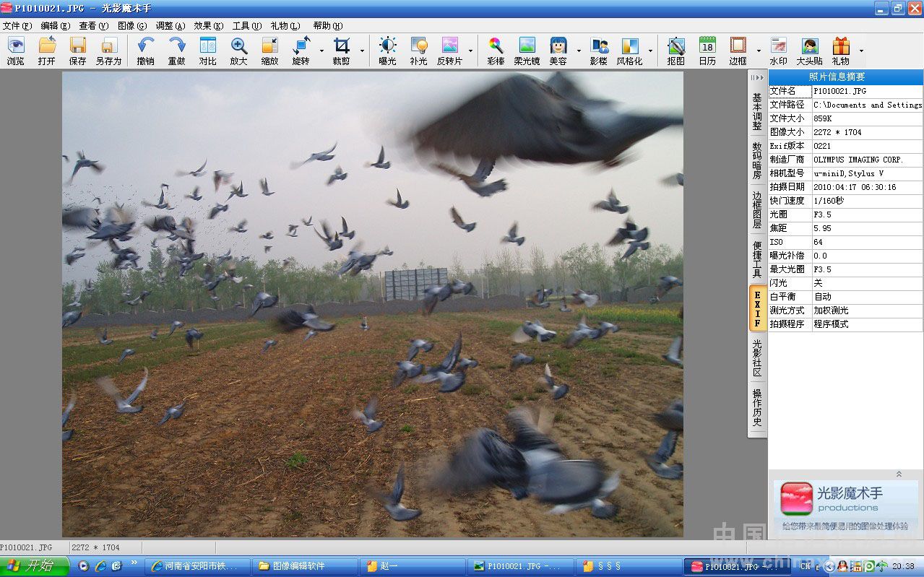The width and height of the screenshot is (924, 577).
Task: Switch to the 操作历史 (History) side tab
Action: pos(756,407)
